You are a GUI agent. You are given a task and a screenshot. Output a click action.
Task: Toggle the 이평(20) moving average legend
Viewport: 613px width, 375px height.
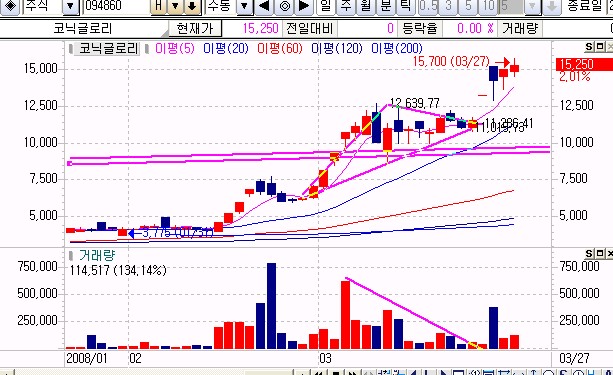pyautogui.click(x=226, y=48)
